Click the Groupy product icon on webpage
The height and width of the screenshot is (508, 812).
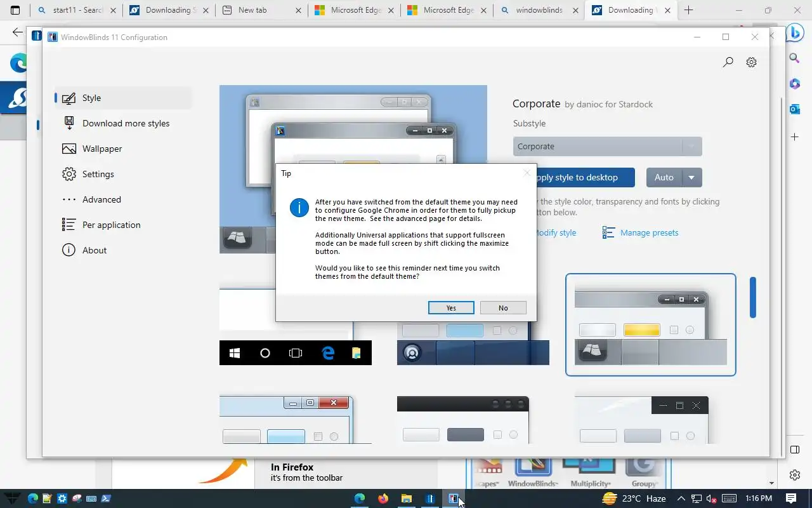[643, 473]
